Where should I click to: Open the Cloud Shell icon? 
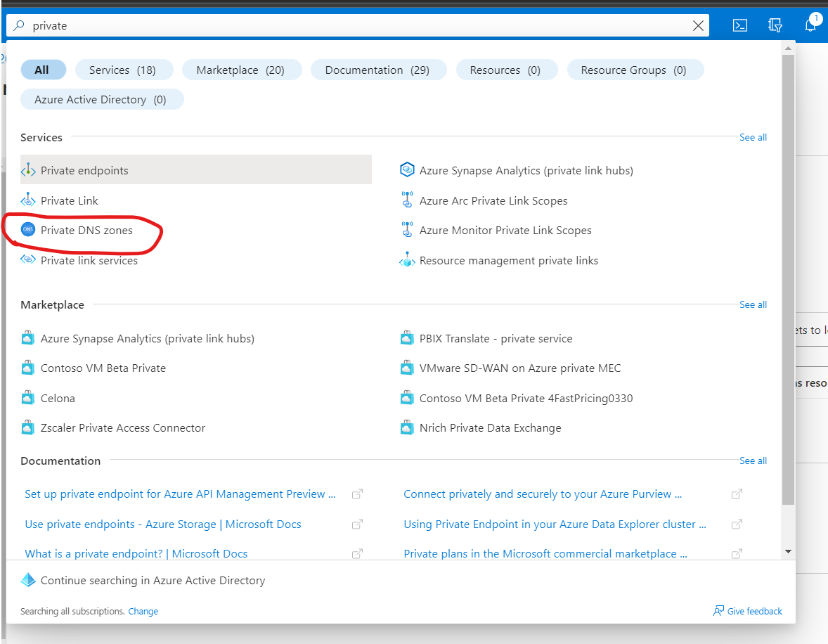click(x=739, y=25)
